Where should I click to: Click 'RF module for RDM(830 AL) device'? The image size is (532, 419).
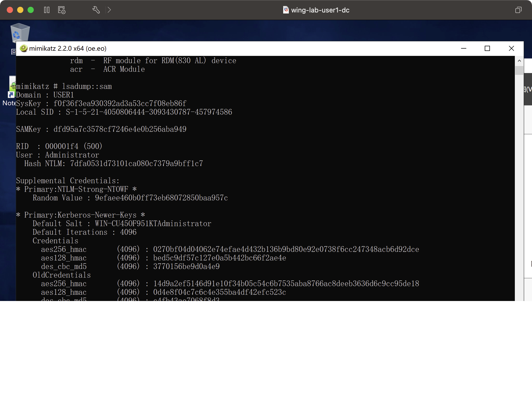170,61
